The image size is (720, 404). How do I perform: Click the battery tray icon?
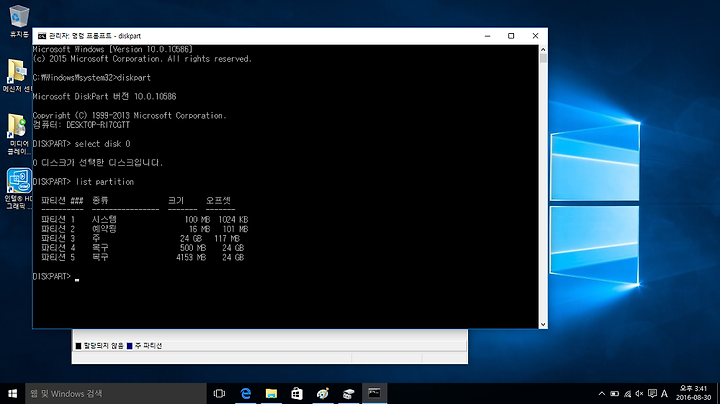614,393
